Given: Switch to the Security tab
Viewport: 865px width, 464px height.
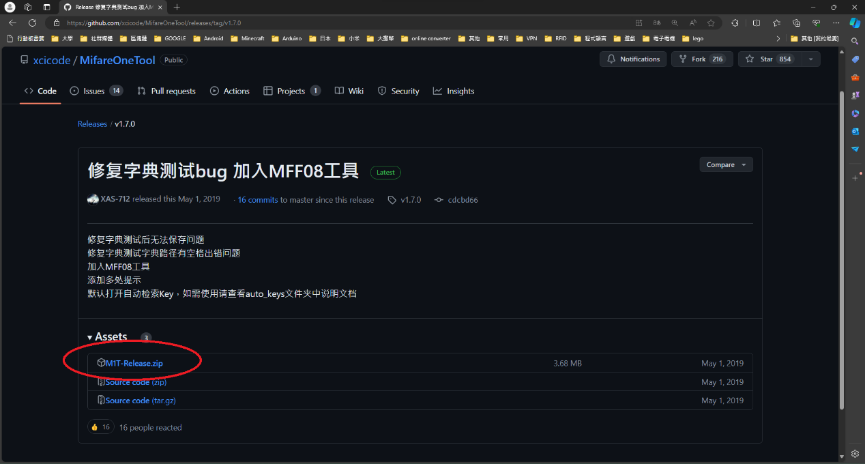Looking at the screenshot, I should pos(398,91).
